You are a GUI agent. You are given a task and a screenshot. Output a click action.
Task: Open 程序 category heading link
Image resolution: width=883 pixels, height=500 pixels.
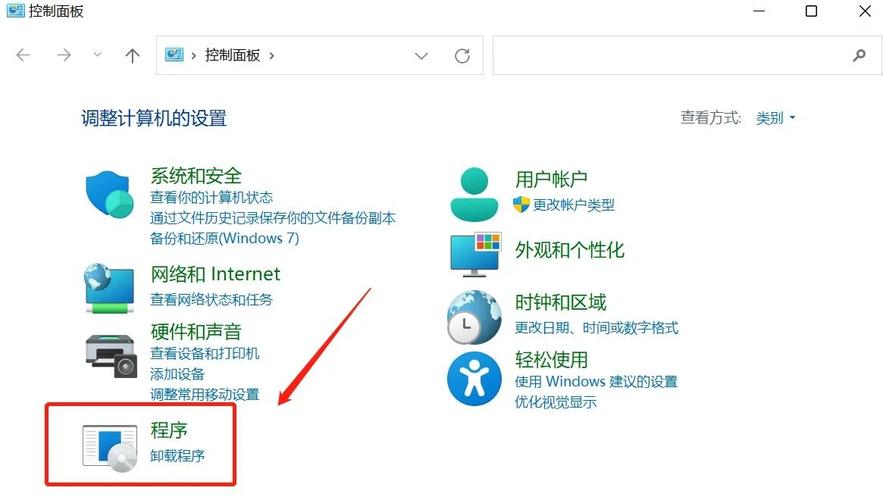click(168, 430)
